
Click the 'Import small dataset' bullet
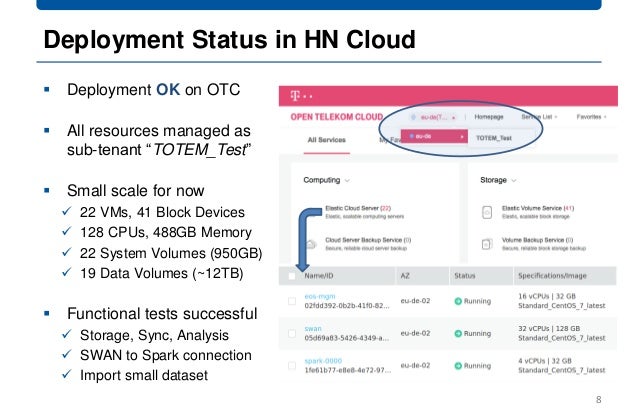coord(144,375)
